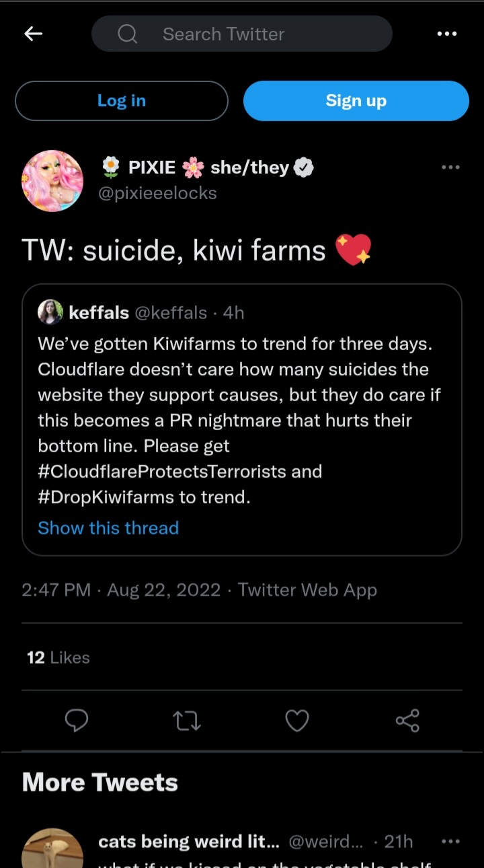Go back using the arrow icon
The height and width of the screenshot is (868, 484).
[33, 34]
